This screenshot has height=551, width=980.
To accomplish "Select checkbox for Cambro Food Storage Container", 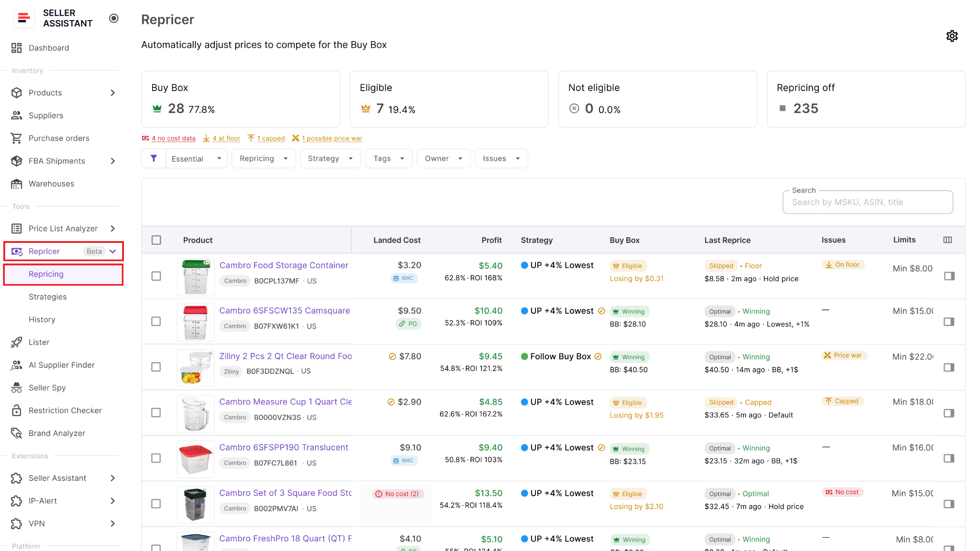I will tap(156, 276).
